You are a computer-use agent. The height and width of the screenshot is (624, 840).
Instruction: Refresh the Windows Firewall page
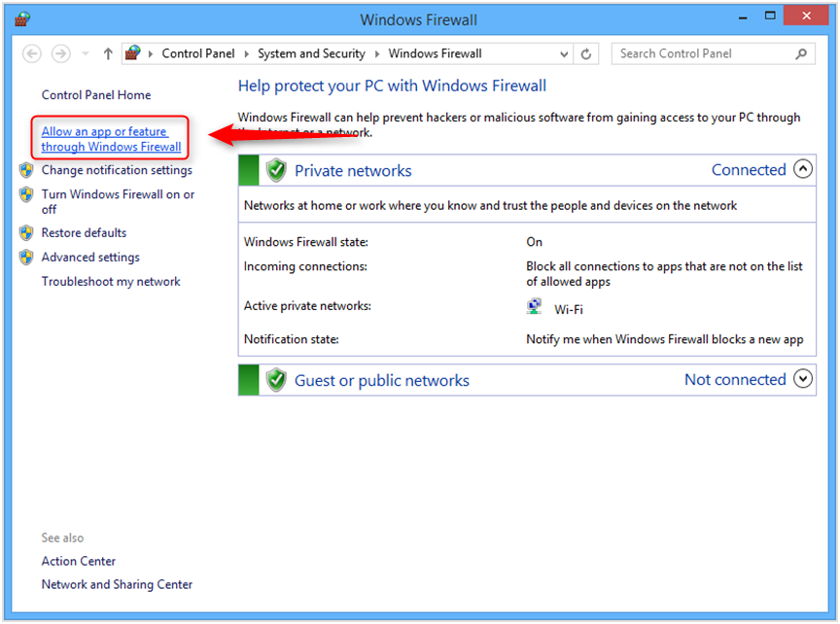pyautogui.click(x=586, y=54)
